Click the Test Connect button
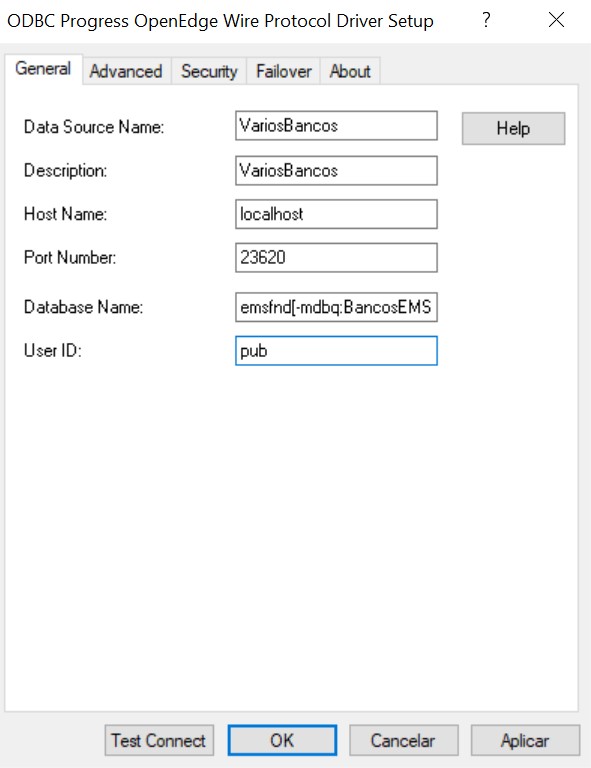The image size is (591, 768). pos(159,740)
